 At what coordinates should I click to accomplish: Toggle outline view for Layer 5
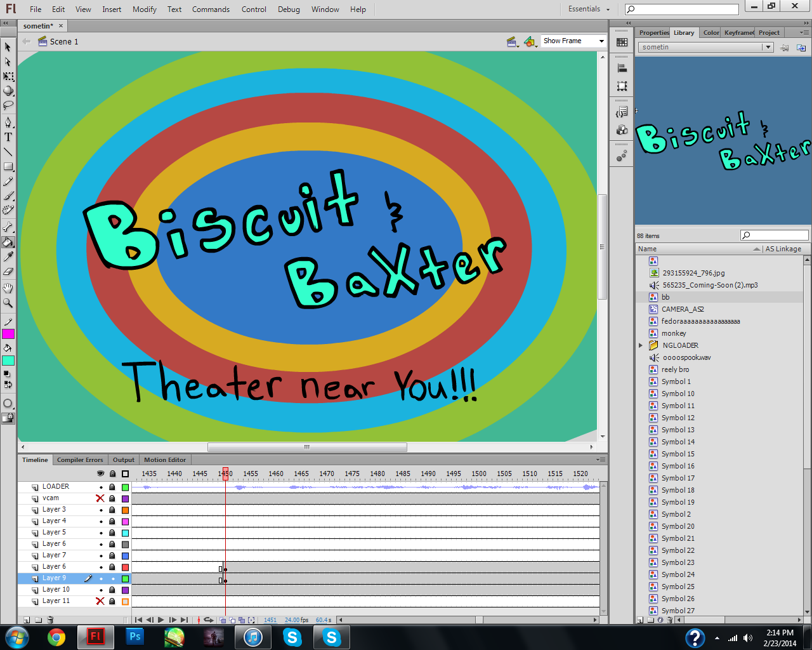[125, 533]
